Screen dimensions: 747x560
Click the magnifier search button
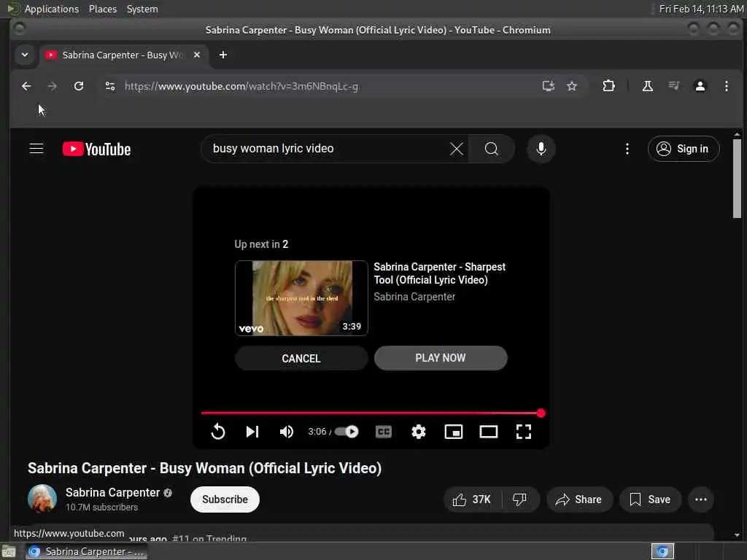[x=491, y=149]
